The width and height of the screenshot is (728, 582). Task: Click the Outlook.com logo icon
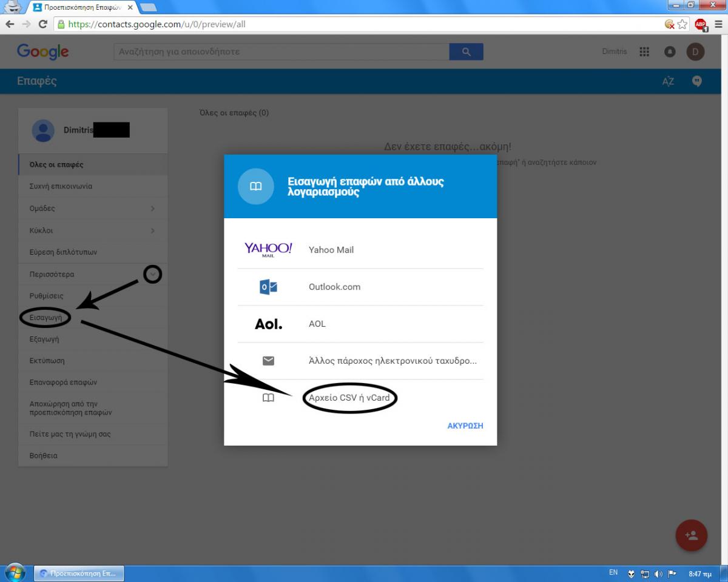[x=268, y=287]
